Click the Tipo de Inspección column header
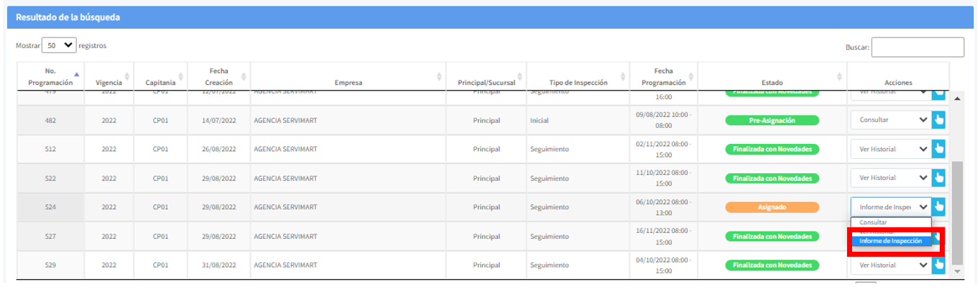The image size is (980, 292). click(x=578, y=83)
